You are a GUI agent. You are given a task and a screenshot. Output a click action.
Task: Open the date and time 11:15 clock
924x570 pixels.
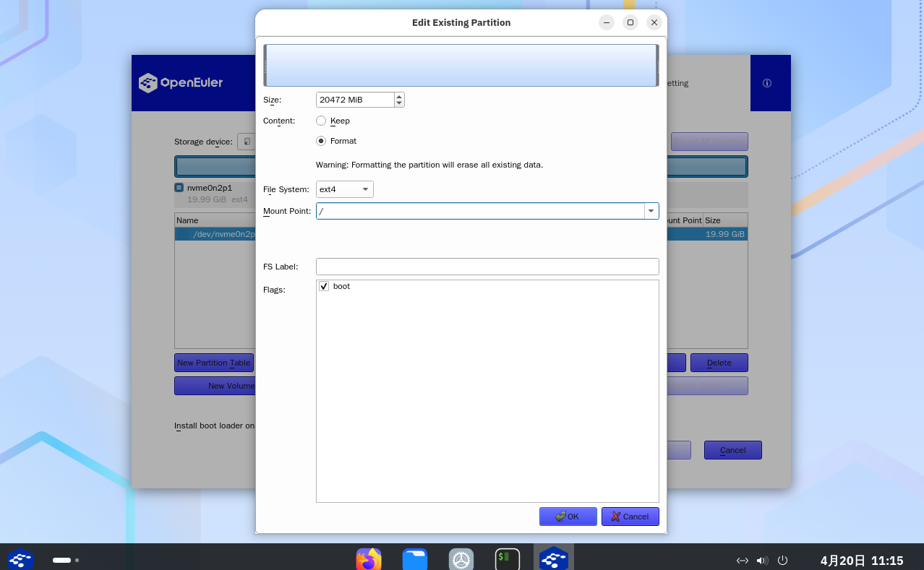click(862, 561)
